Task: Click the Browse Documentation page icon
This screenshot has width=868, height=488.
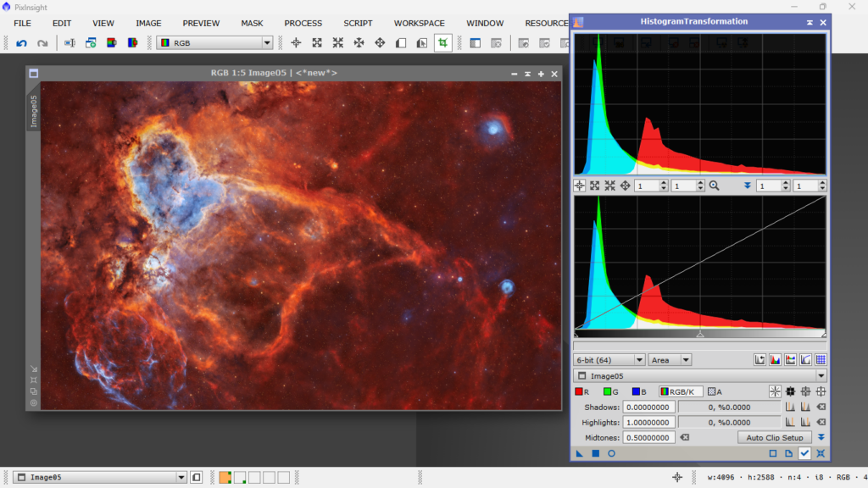Action: point(789,453)
